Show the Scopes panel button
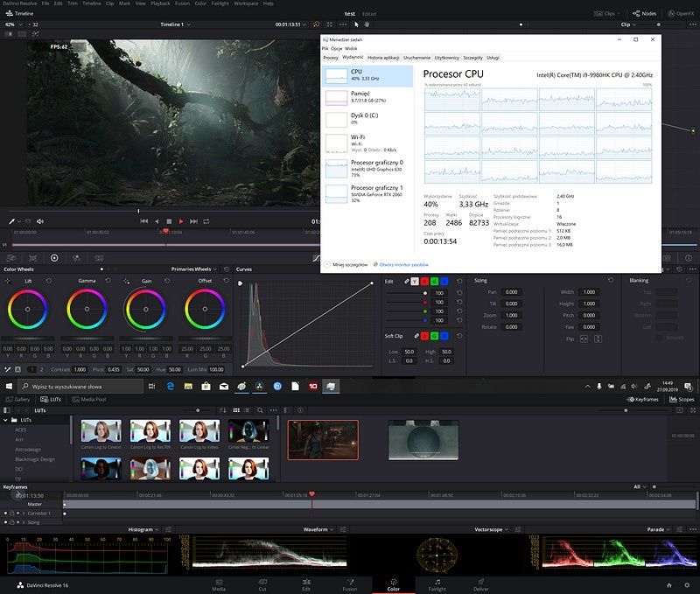Screen dimensions: 700x594 (x=682, y=400)
